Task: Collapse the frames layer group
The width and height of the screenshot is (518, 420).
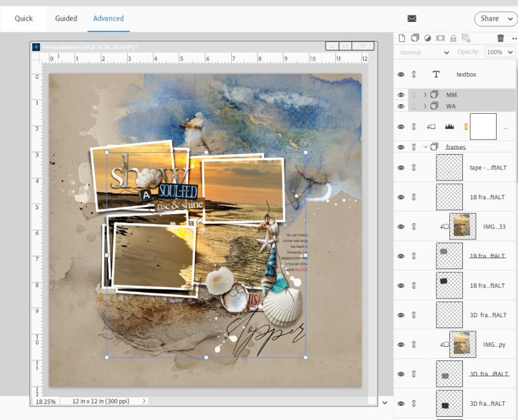Action: point(425,147)
